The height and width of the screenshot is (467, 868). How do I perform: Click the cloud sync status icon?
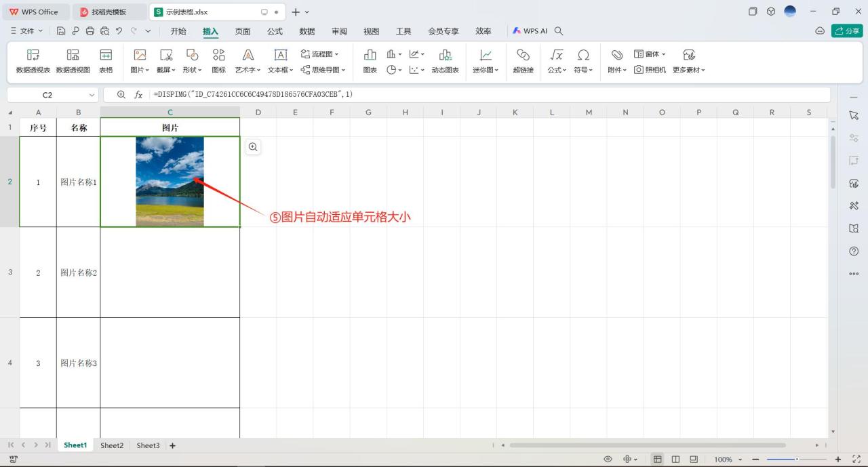pos(820,31)
